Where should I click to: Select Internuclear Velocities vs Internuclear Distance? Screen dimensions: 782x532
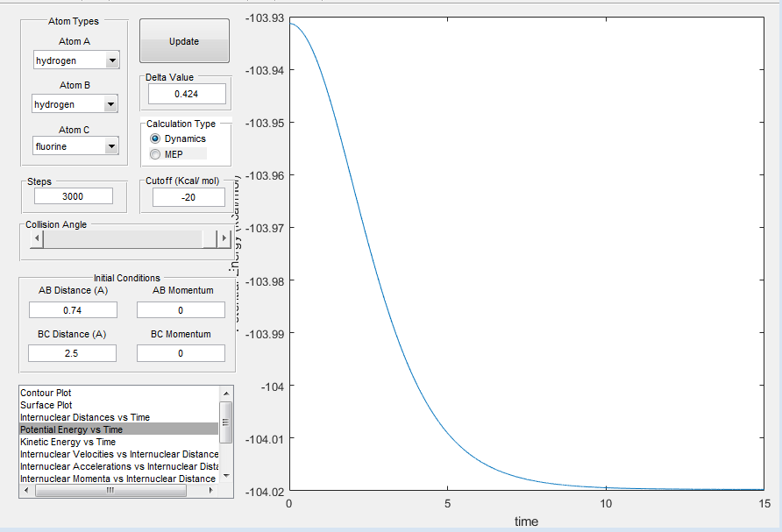pos(119,454)
